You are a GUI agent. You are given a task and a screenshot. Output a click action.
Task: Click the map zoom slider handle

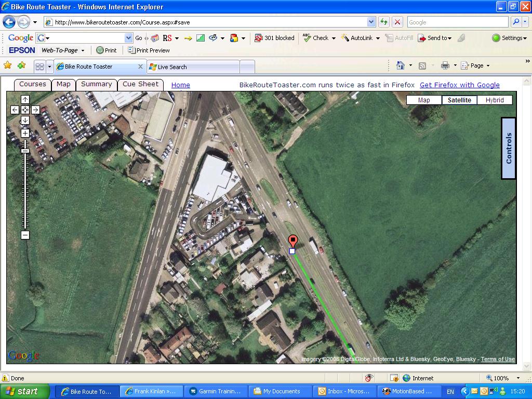click(25, 151)
